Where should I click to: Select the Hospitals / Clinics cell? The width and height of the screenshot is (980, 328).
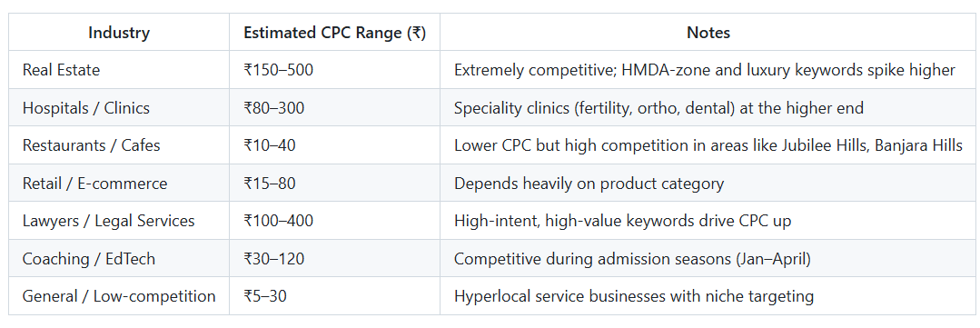pos(119,108)
